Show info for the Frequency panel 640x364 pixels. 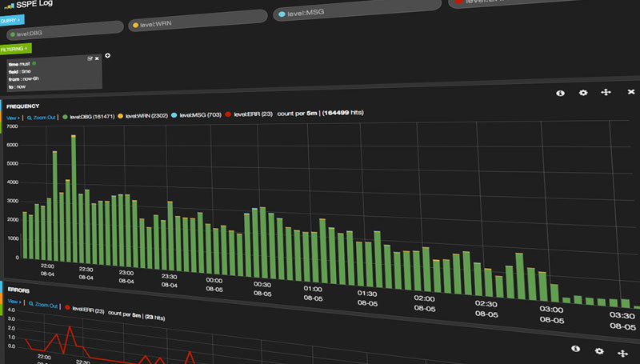coord(561,93)
